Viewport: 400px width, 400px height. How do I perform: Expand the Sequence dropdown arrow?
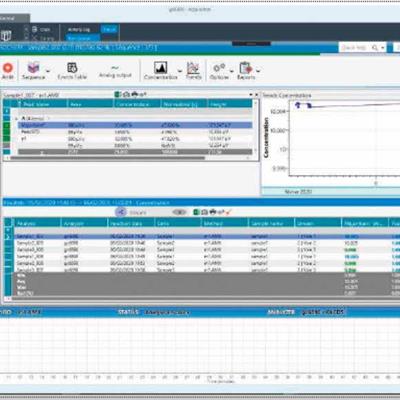pos(48,71)
